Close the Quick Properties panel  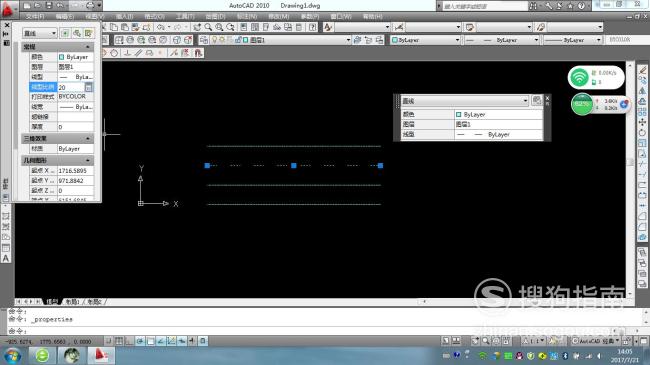(x=547, y=98)
